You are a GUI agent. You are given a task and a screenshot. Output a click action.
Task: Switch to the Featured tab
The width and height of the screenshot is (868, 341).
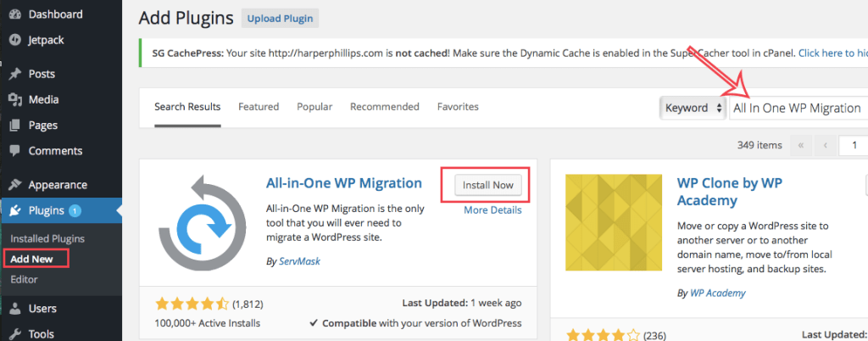tap(259, 107)
